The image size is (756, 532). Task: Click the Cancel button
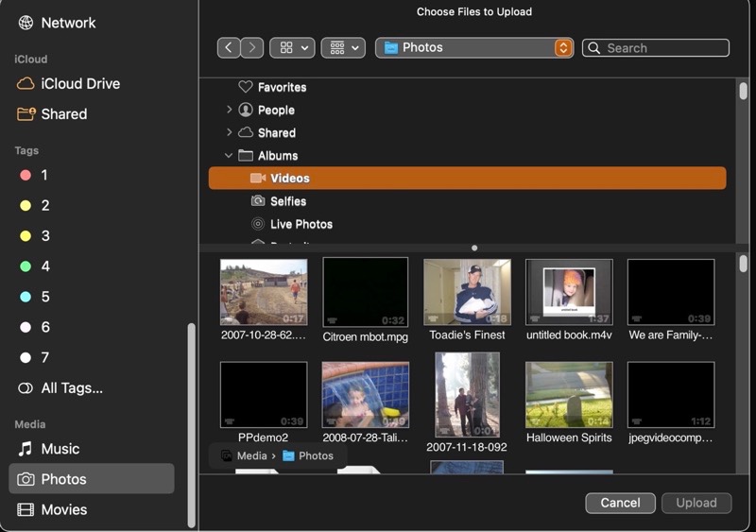pyautogui.click(x=620, y=503)
